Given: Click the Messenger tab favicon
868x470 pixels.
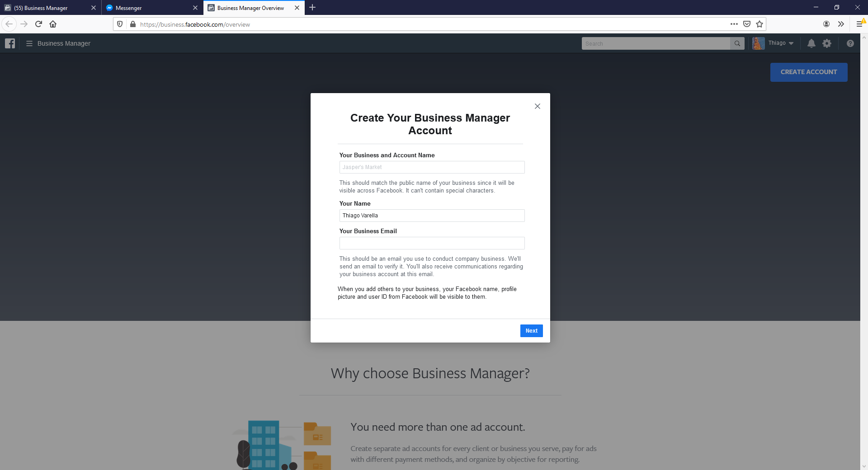Looking at the screenshot, I should pos(109,8).
